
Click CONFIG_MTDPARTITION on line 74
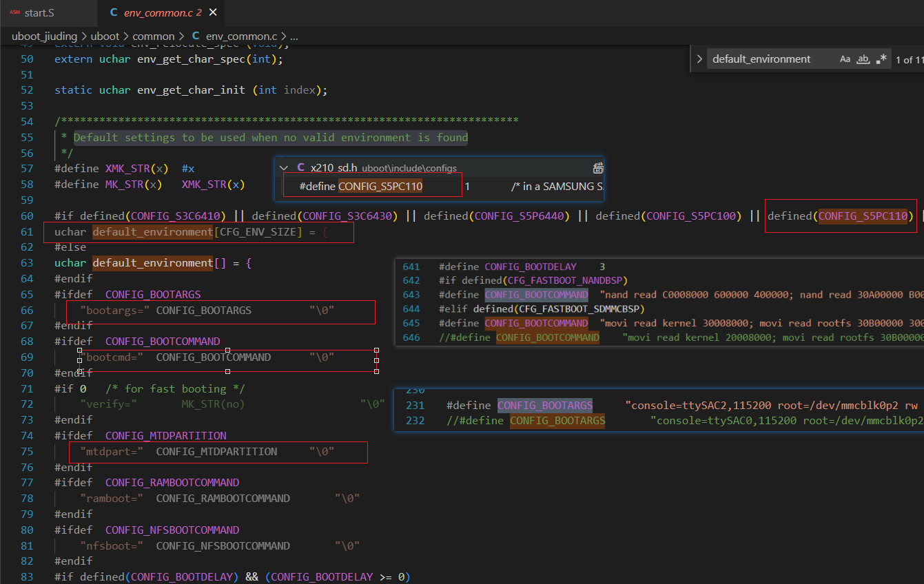coord(166,436)
